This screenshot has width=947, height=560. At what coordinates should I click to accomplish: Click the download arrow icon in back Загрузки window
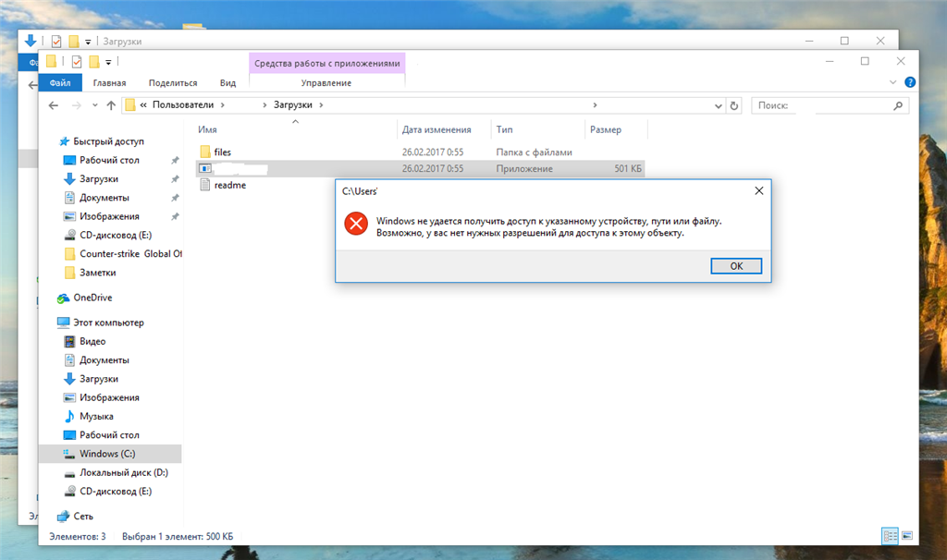coord(31,41)
